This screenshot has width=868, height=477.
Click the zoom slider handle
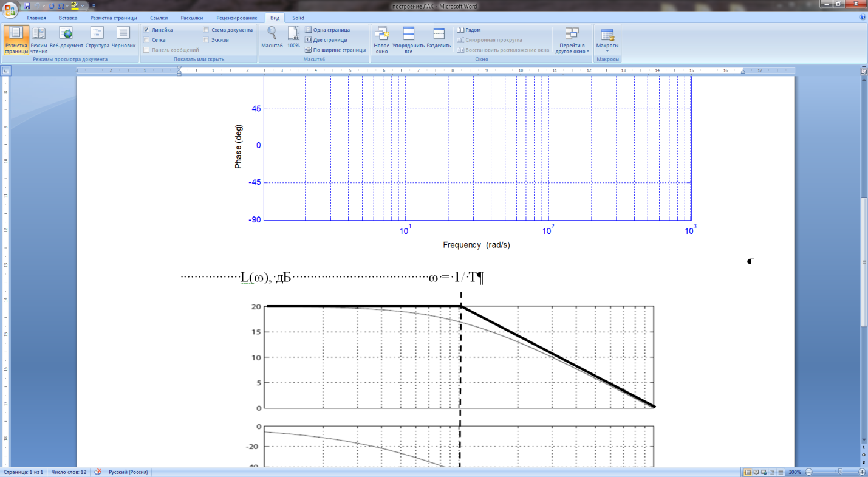[x=840, y=472]
